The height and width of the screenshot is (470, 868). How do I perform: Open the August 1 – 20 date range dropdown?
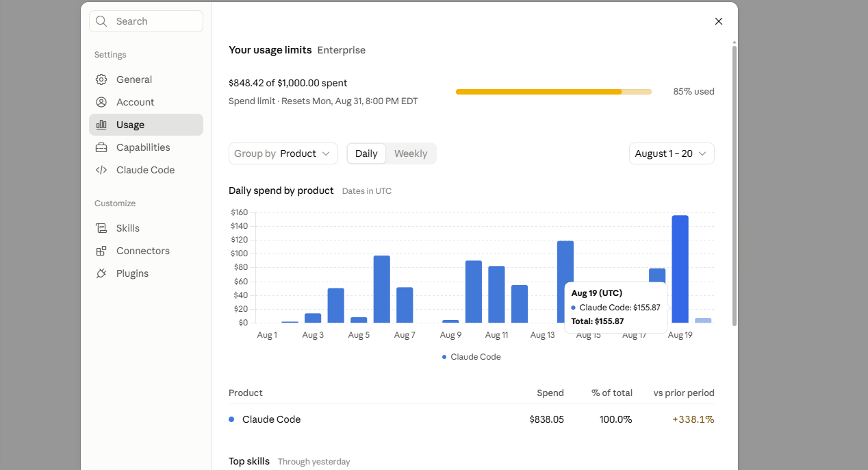click(672, 153)
